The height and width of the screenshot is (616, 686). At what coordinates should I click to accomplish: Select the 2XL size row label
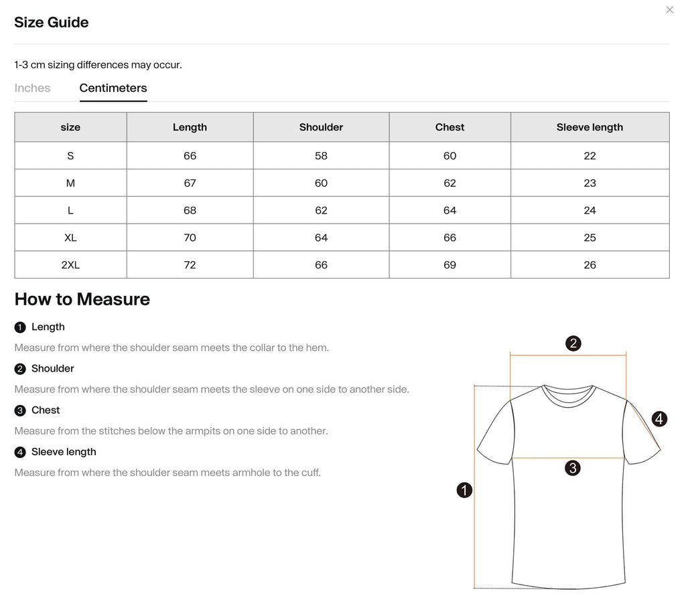click(x=70, y=265)
